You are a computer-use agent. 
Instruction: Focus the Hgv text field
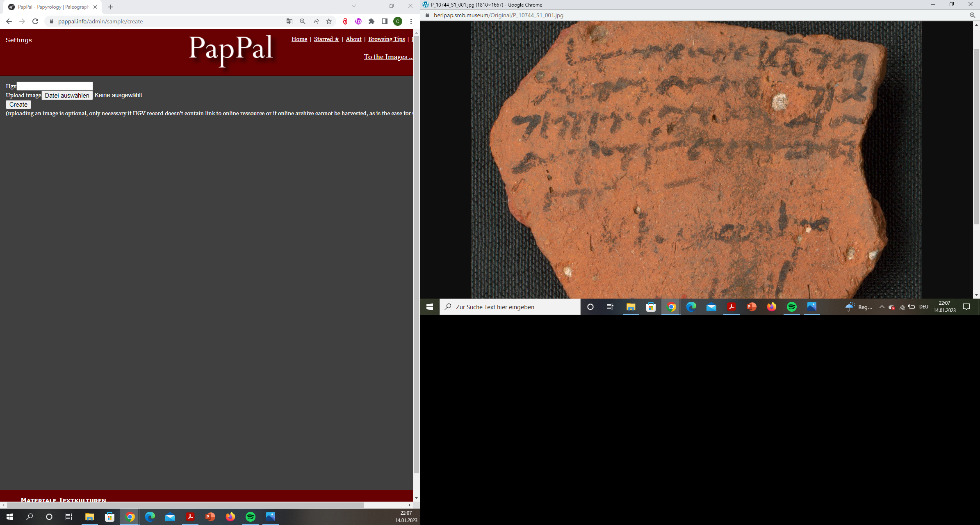[x=55, y=86]
